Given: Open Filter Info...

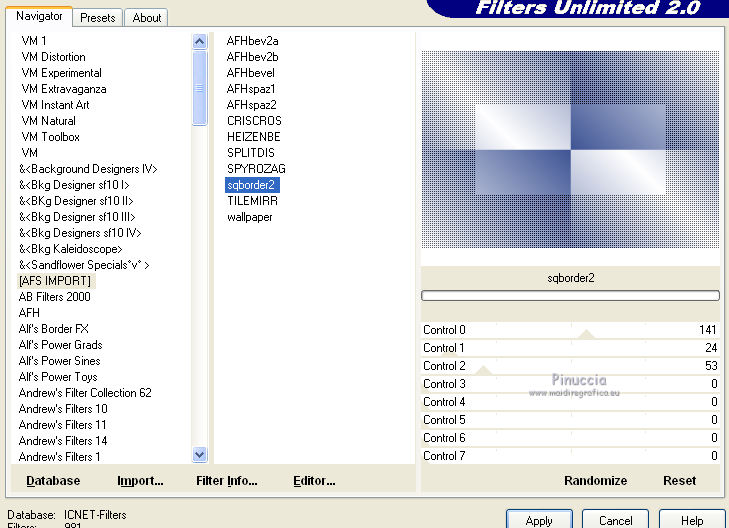Looking at the screenshot, I should (x=226, y=481).
